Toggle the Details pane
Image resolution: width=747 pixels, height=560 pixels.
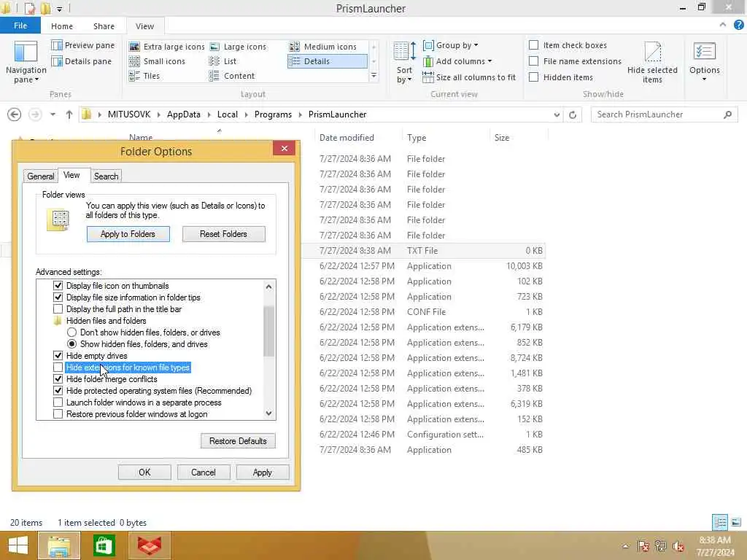(x=82, y=61)
